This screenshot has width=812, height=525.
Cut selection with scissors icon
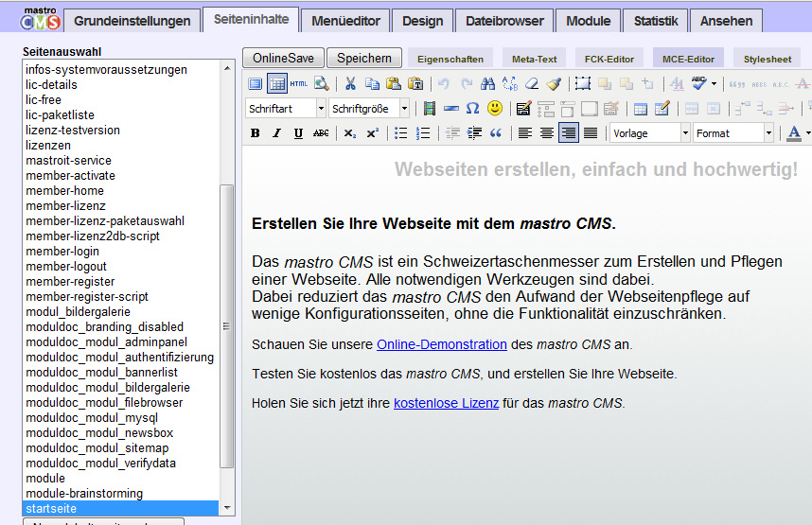(350, 84)
